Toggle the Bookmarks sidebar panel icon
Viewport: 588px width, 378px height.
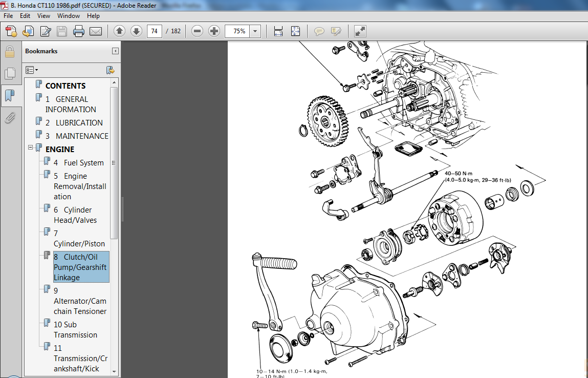10,96
